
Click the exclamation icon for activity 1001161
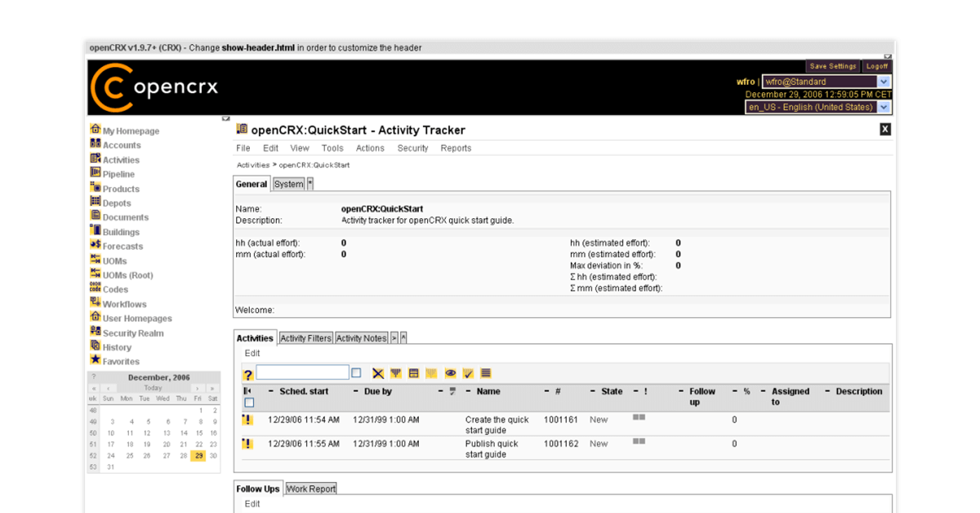[247, 420]
